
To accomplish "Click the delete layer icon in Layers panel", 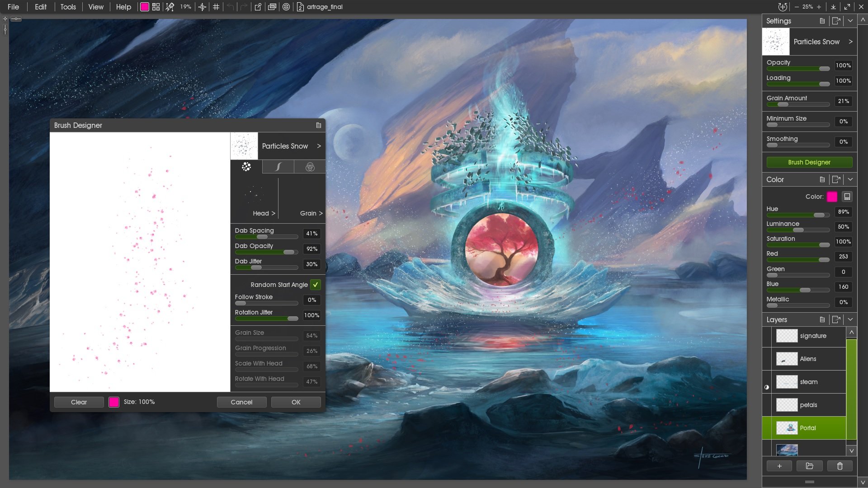I will pyautogui.click(x=840, y=466).
